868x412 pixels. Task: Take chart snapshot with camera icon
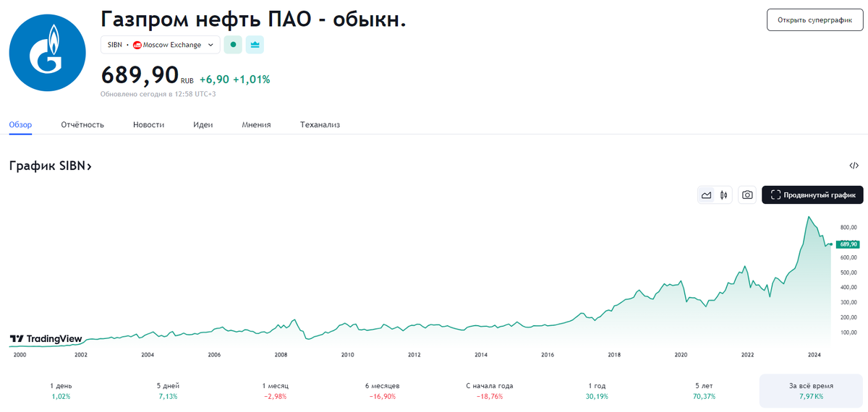pyautogui.click(x=747, y=195)
